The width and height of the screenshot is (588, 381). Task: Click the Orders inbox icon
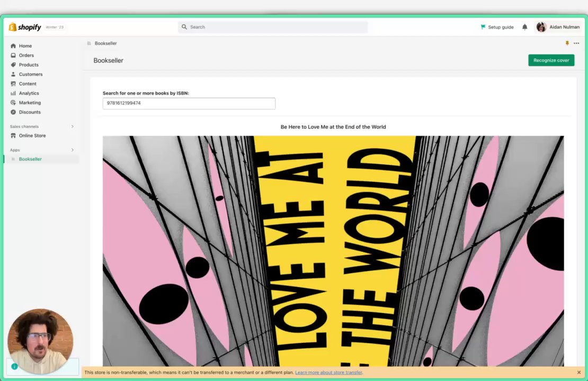tap(13, 55)
